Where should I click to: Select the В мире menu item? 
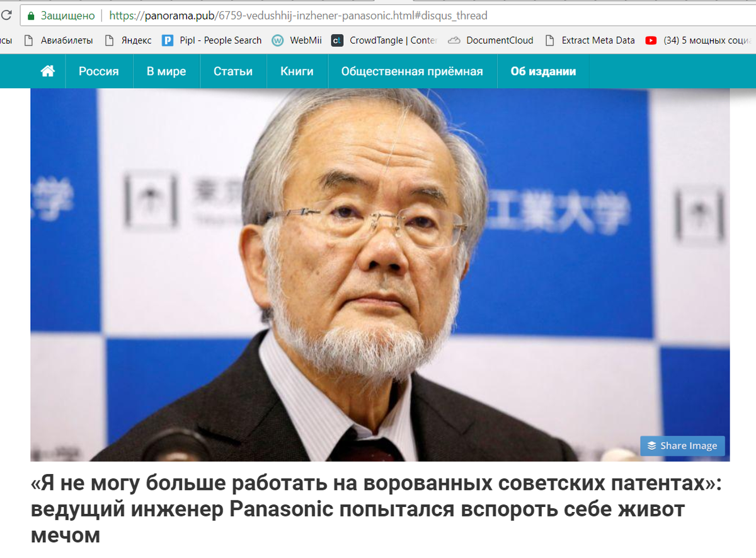pos(166,71)
